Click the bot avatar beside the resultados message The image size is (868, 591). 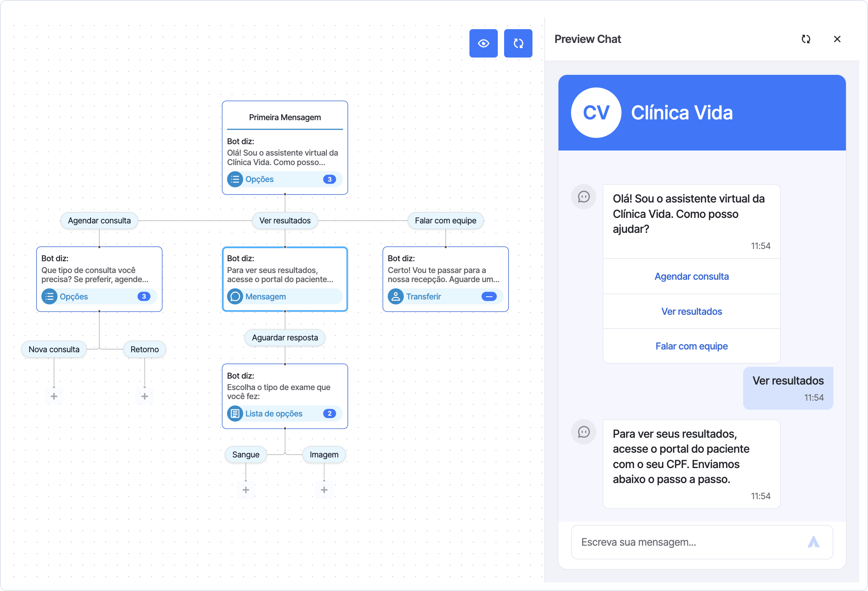[584, 432]
